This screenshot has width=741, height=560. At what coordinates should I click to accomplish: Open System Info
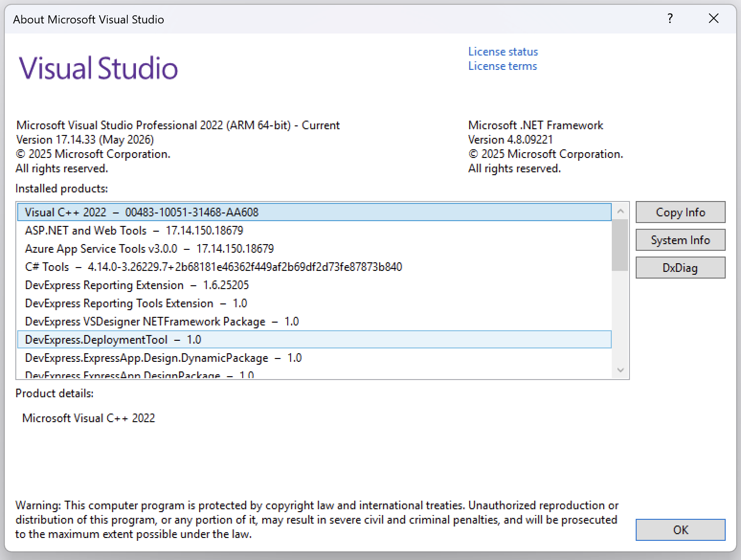coord(680,240)
